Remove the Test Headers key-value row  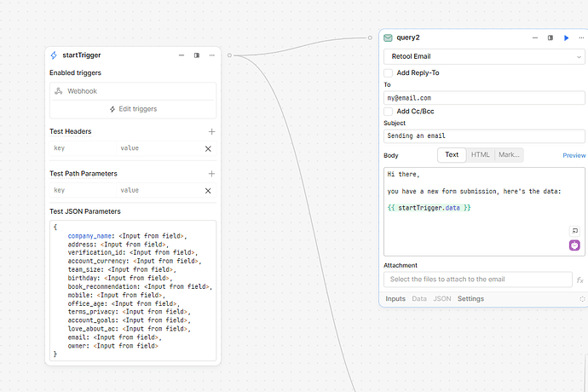click(208, 148)
